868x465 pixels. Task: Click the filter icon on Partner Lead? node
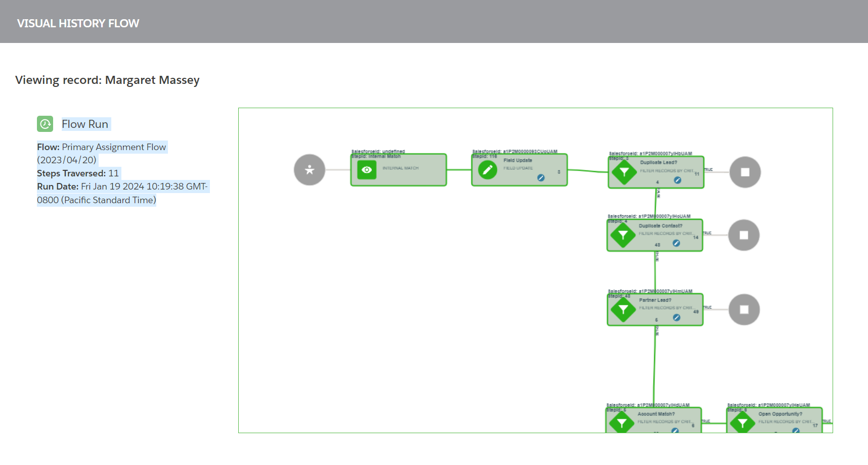click(x=623, y=309)
